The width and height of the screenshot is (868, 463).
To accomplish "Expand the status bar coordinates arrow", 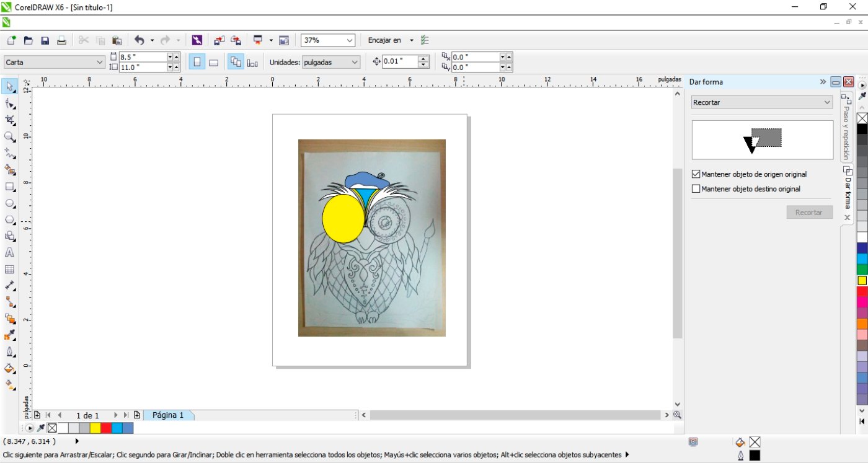I will tap(77, 441).
